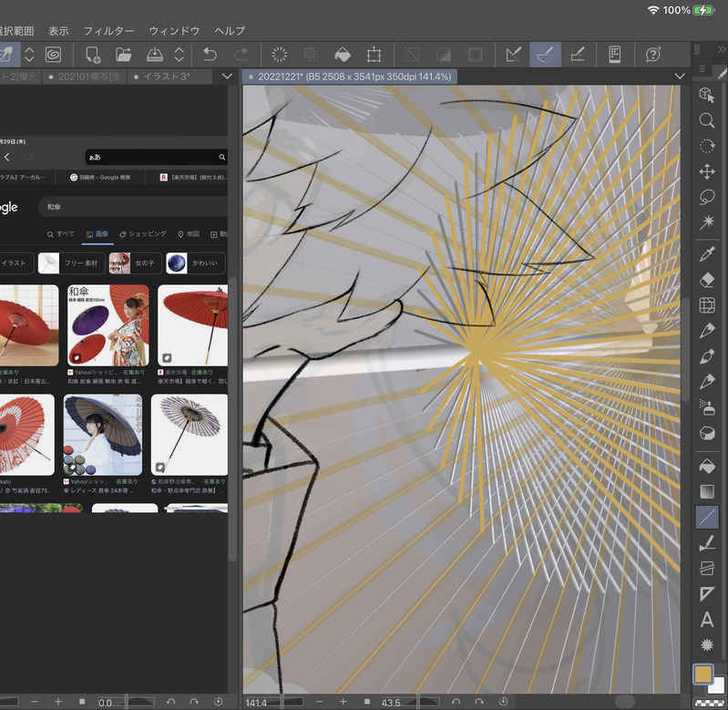Open the up/down arrows beside the Save icon

(x=179, y=55)
